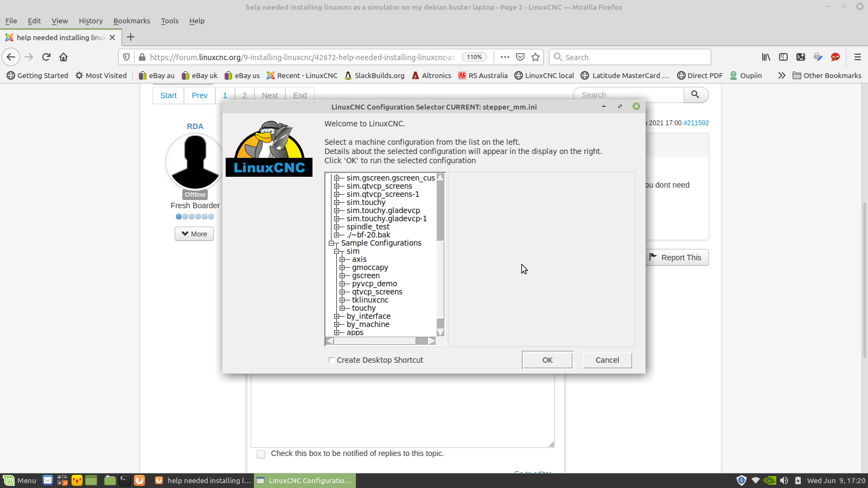Screen dimensions: 868x488
Task: Open the History menu
Action: 91,21
